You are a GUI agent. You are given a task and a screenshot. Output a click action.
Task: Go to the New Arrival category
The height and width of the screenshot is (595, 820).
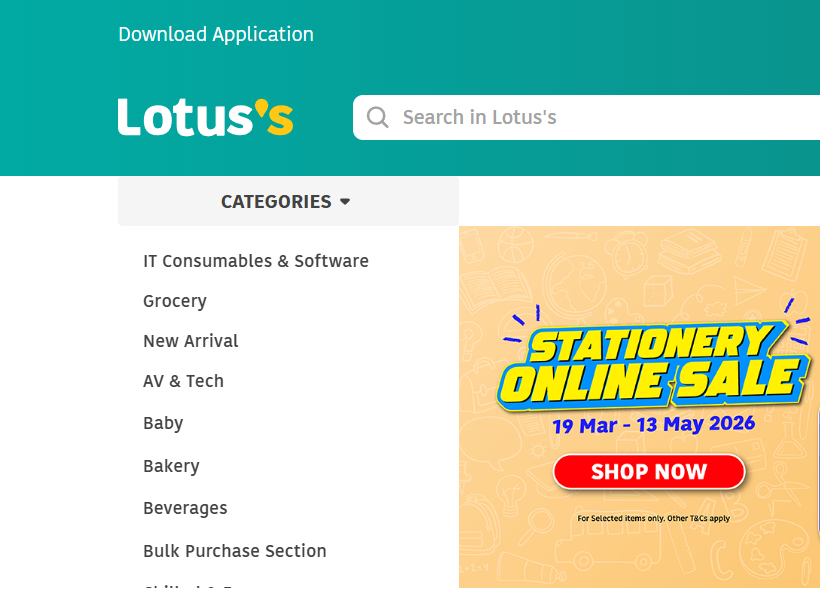pos(190,341)
